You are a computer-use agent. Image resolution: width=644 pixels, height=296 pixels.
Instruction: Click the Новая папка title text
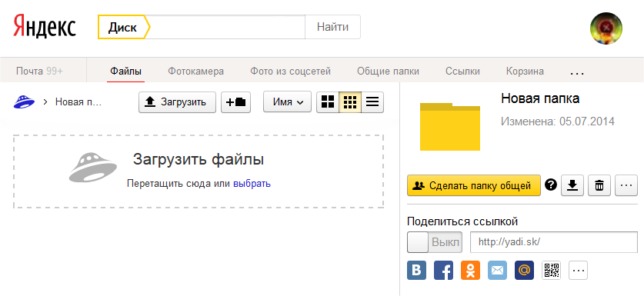[x=540, y=98]
